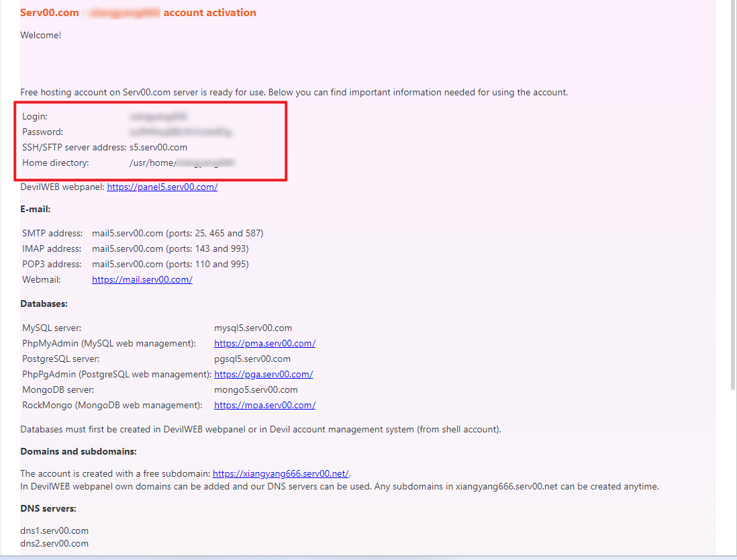737x560 pixels.
Task: Click the Serv00.com title text
Action: click(x=50, y=13)
